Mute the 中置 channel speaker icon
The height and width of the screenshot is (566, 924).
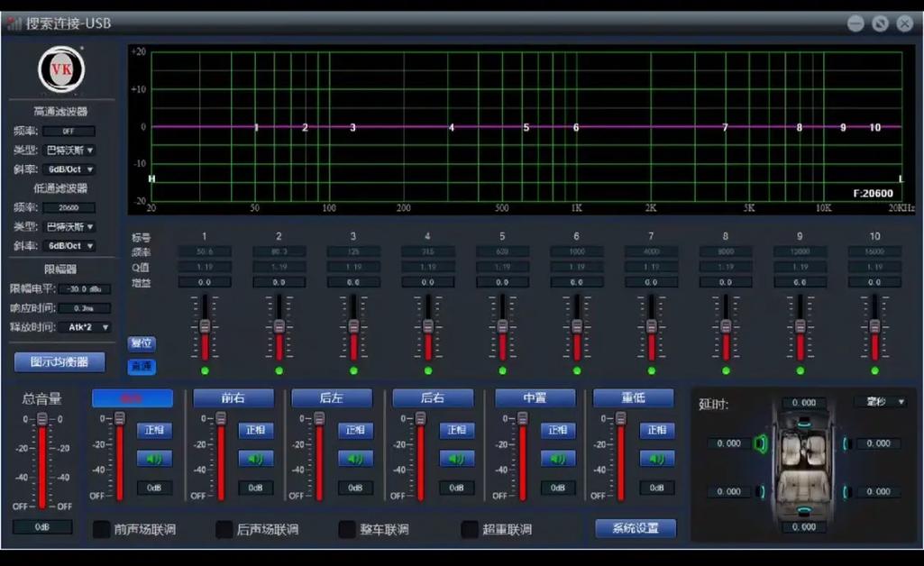pos(557,458)
